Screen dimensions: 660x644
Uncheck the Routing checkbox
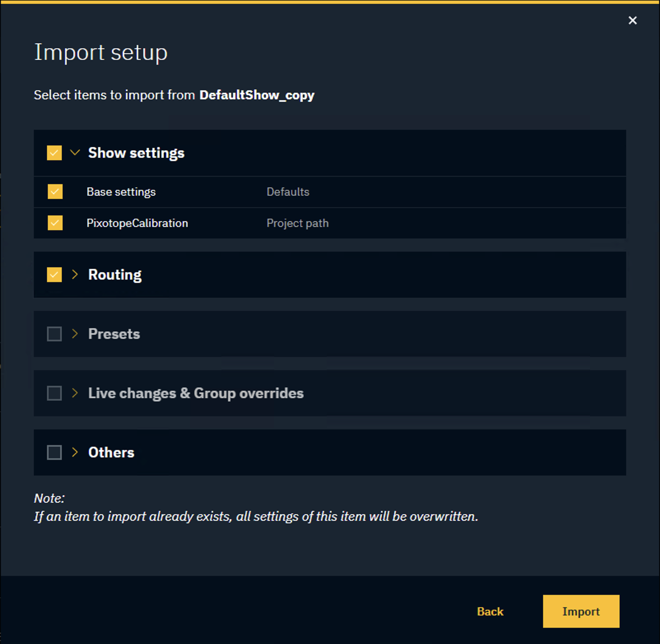pos(54,275)
